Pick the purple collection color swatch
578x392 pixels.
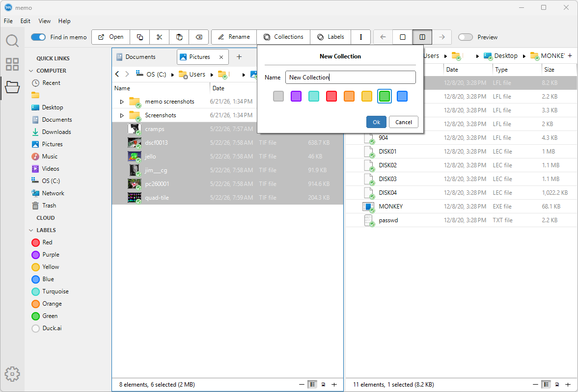[296, 97]
